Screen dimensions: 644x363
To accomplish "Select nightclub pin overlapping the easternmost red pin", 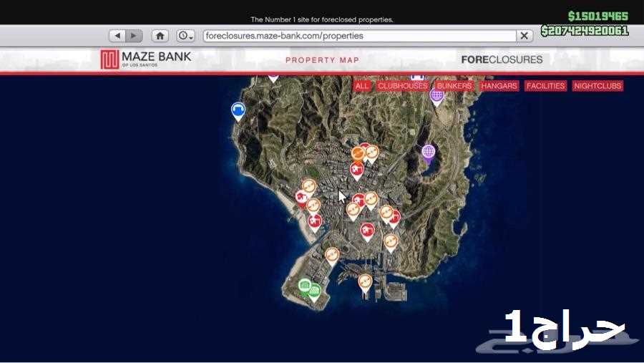I will 386,214.
